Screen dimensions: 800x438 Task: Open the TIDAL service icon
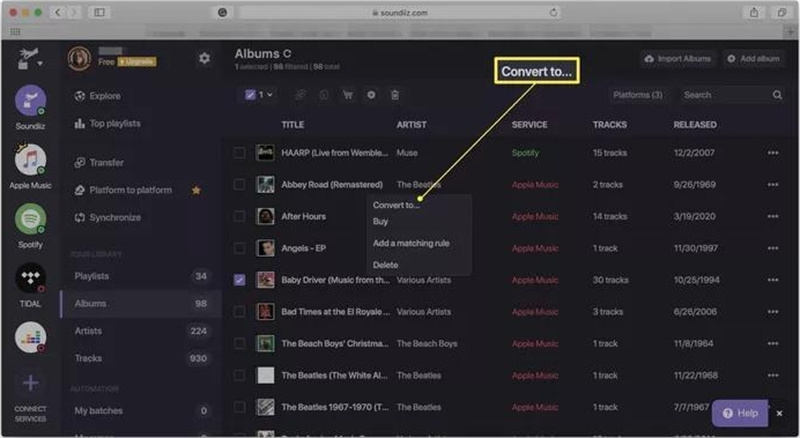pos(30,278)
